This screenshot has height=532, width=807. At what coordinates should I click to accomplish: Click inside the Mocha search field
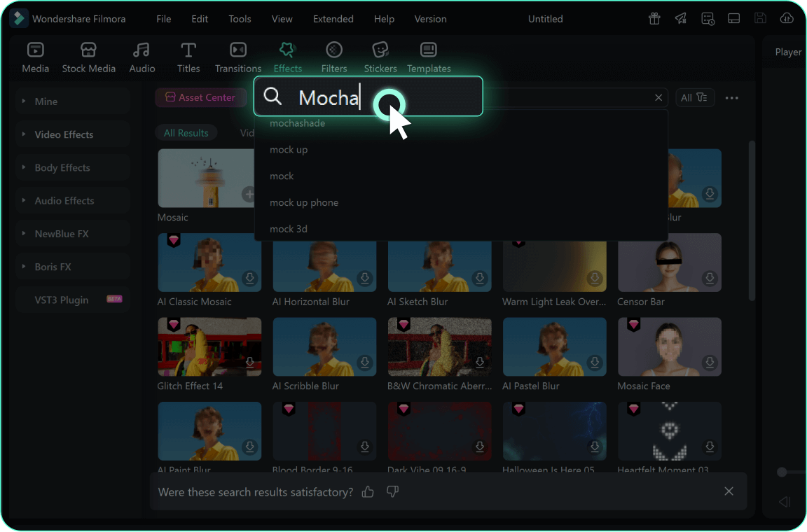tap(368, 96)
